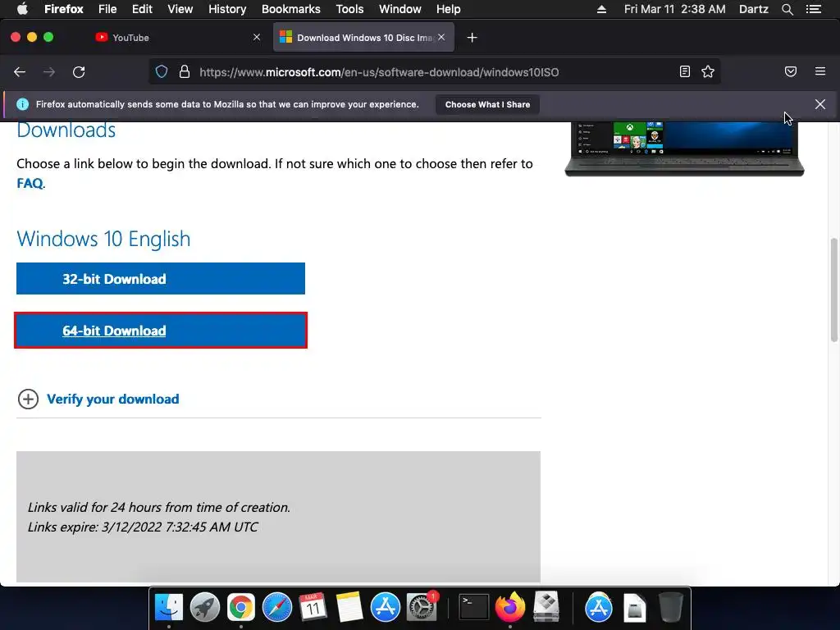This screenshot has width=840, height=630.
Task: Open Trash in the dock
Action: click(670, 608)
